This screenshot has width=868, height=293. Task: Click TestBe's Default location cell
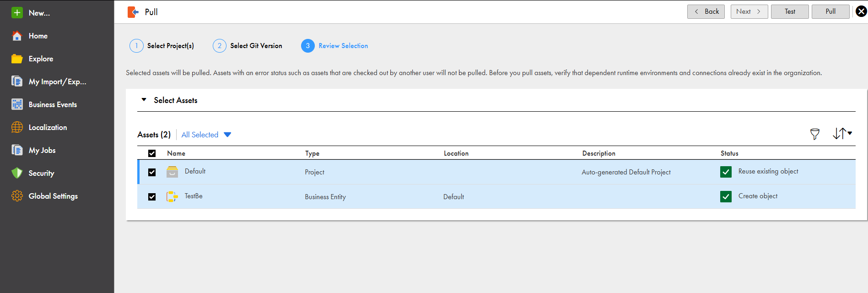(x=453, y=197)
